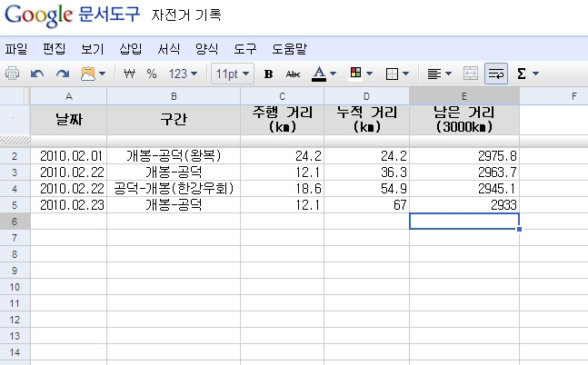The width and height of the screenshot is (588, 365).
Task: Toggle the wrap text button
Action: tap(496, 74)
